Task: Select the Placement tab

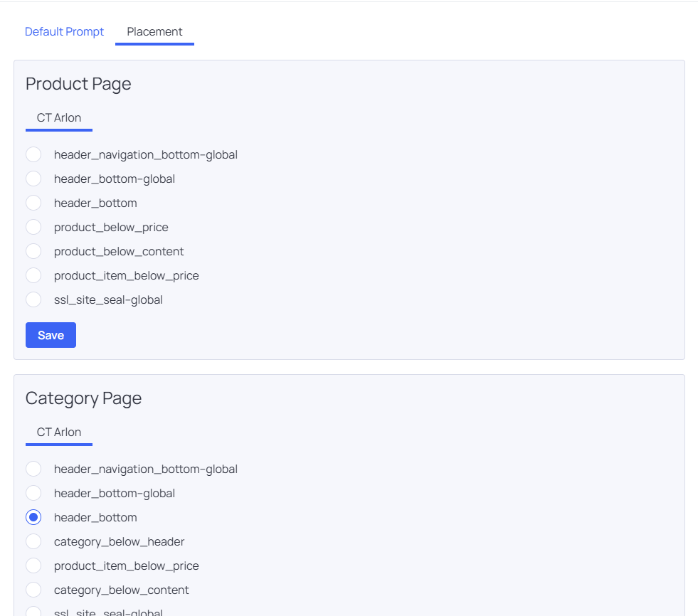Action: coord(154,32)
